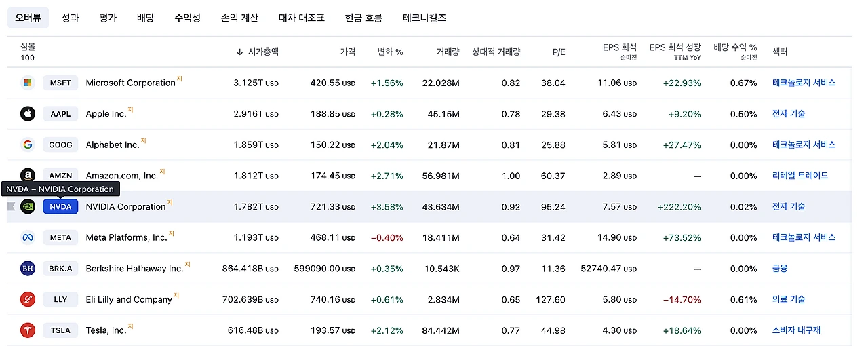Screen dimensions: 868x346
Task: Click the Microsoft logo icon
Action: pyautogui.click(x=27, y=83)
